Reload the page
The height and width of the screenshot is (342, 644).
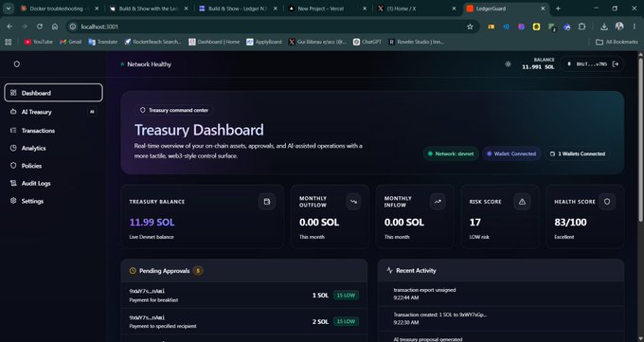pyautogui.click(x=40, y=27)
